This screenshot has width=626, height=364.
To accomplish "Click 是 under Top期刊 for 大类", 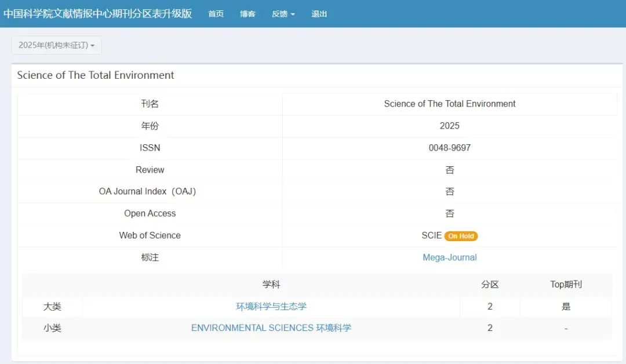I will (x=566, y=307).
